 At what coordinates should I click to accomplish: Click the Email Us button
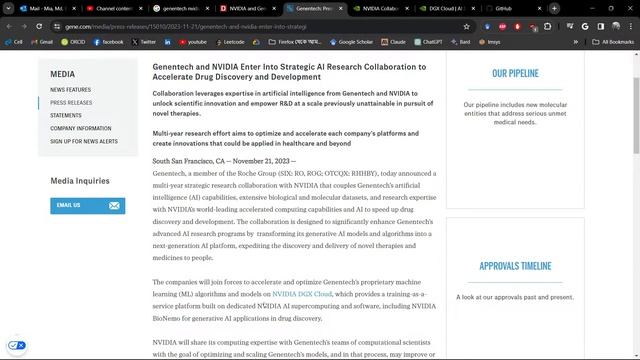click(88, 206)
